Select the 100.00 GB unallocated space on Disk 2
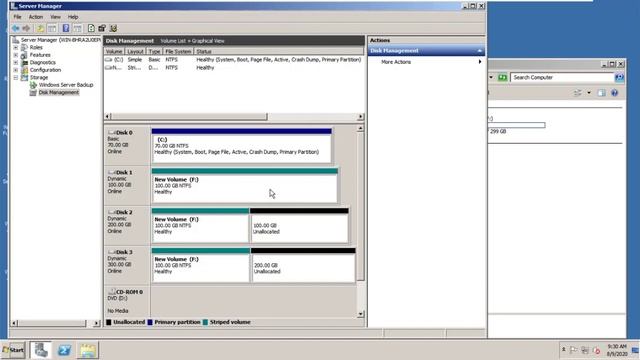Viewport: 640px width, 360px height. pyautogui.click(x=299, y=225)
